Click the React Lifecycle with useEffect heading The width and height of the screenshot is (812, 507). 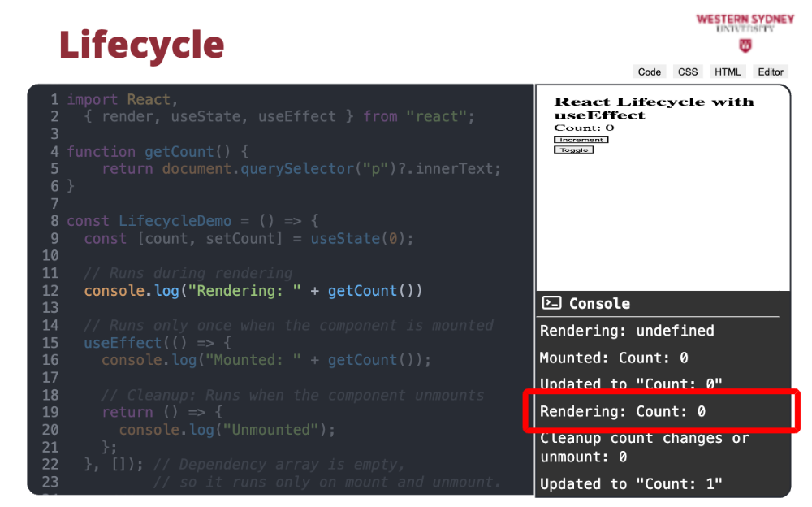point(654,108)
